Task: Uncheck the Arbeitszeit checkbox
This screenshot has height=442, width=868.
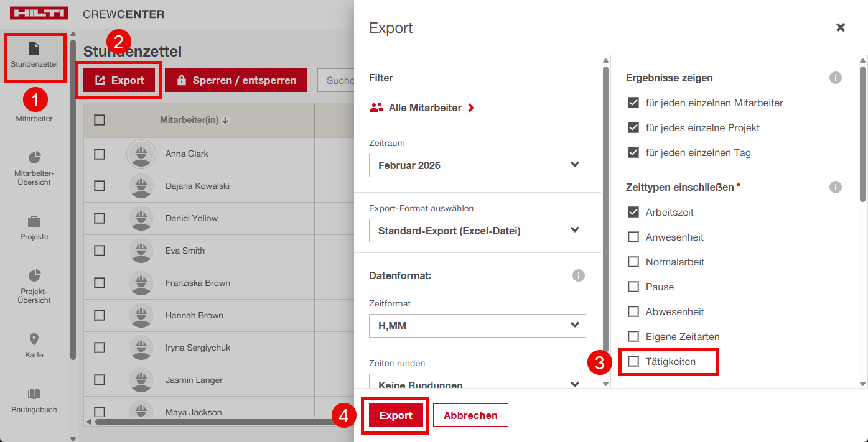Action: [633, 212]
